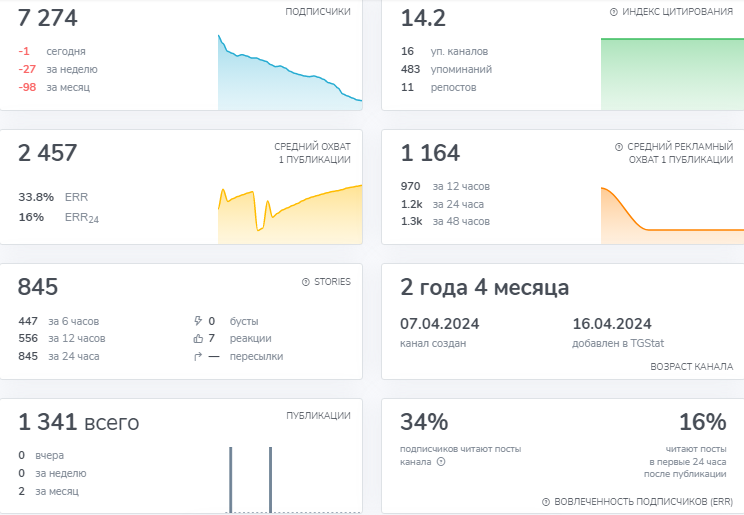Open the subscribers blue area chart
Viewport: 744px width, 515px height.
tap(290, 72)
